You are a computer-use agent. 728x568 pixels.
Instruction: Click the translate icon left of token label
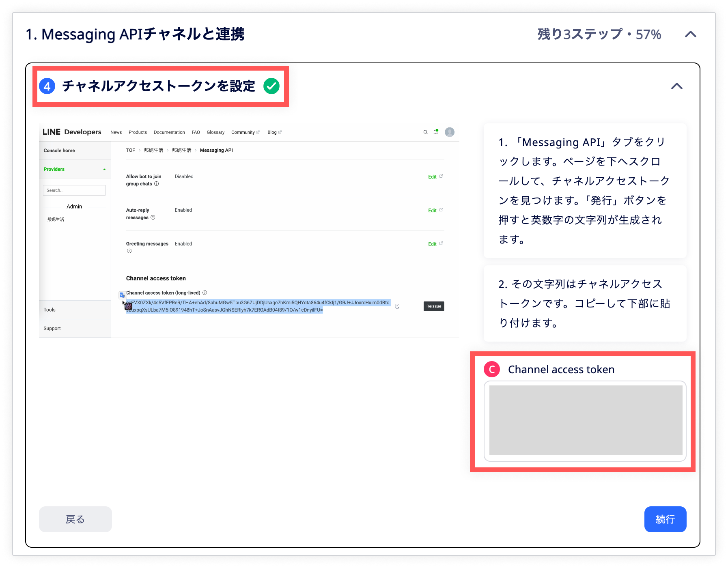(122, 295)
